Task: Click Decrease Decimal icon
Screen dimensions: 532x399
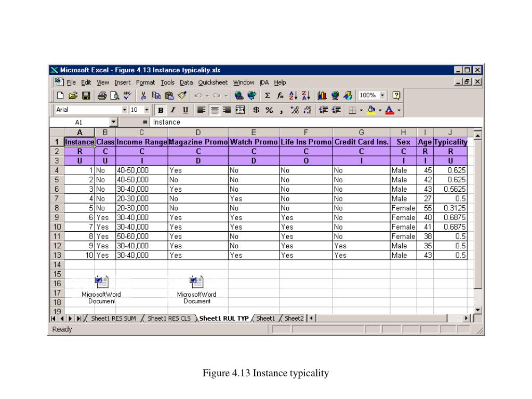Action: pyautogui.click(x=308, y=110)
